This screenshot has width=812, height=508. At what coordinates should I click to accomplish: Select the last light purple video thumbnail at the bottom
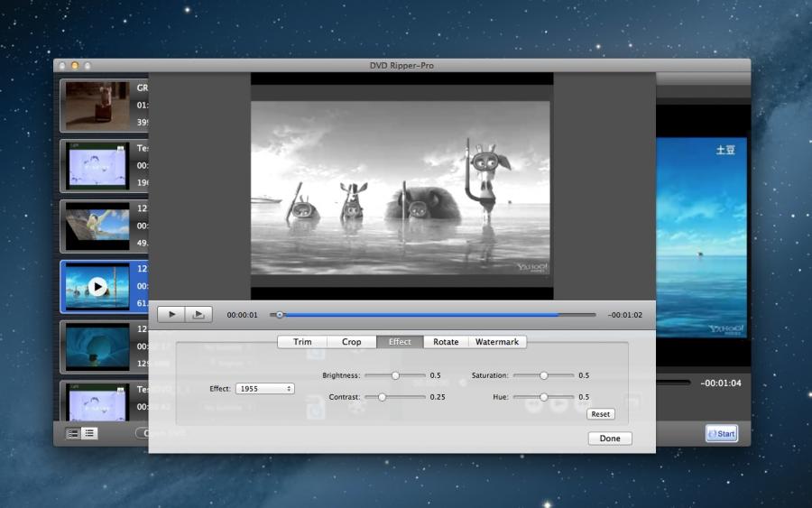click(97, 402)
